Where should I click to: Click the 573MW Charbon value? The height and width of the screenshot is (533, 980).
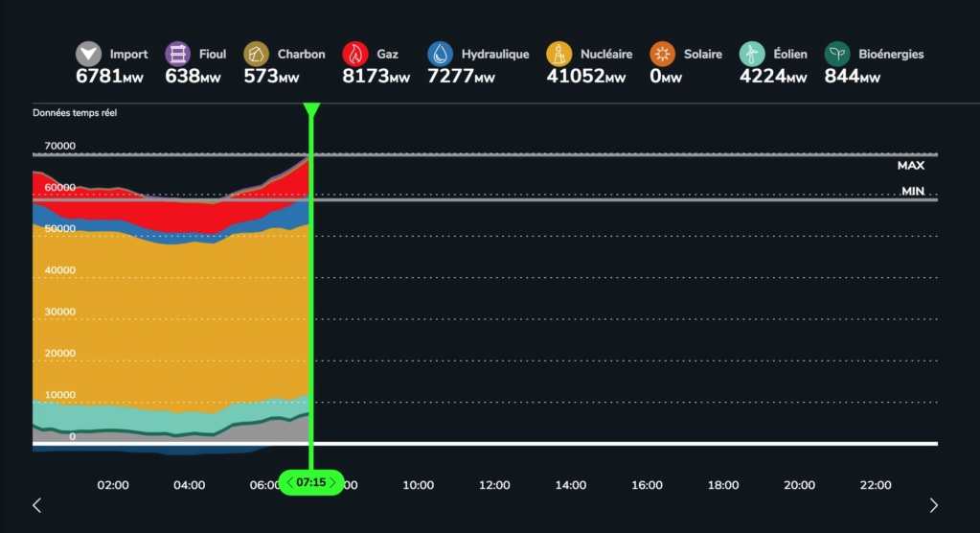tap(271, 77)
